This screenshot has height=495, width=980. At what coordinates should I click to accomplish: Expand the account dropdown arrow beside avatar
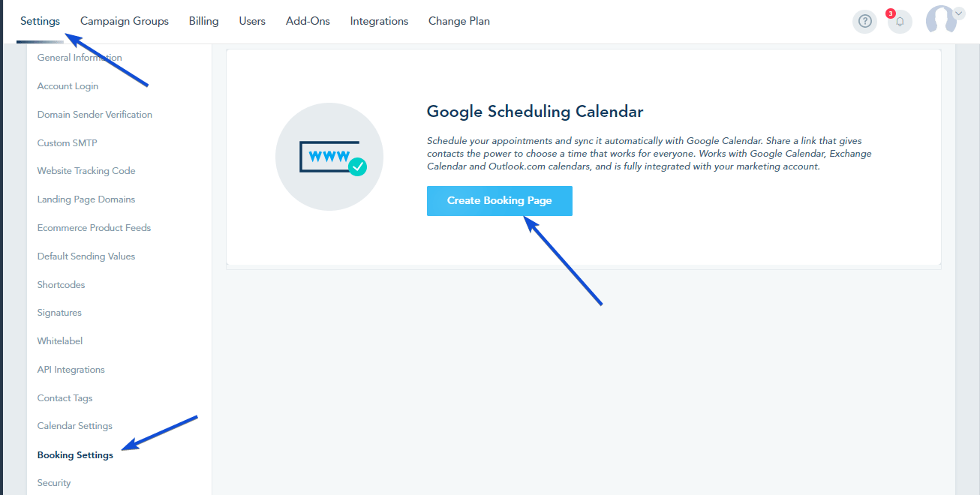point(958,12)
